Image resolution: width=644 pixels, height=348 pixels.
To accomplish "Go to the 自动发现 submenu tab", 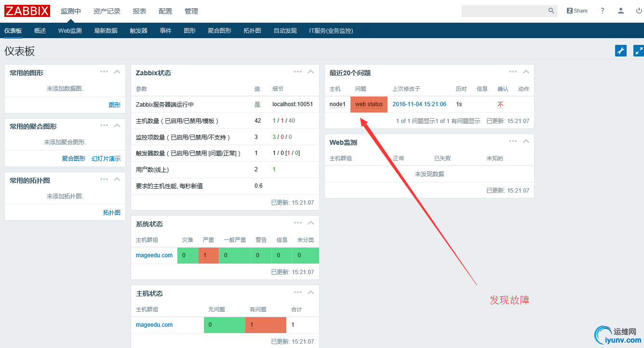I will coord(285,30).
